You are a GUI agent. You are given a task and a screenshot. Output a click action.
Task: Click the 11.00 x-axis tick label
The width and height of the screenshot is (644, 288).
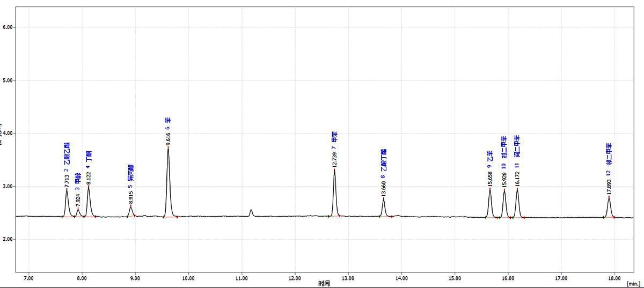241,278
